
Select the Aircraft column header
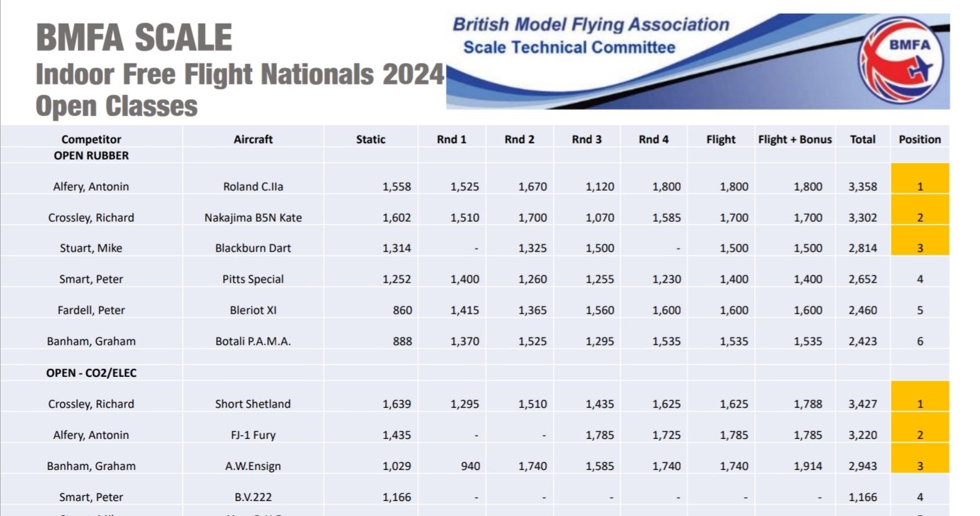tap(253, 139)
